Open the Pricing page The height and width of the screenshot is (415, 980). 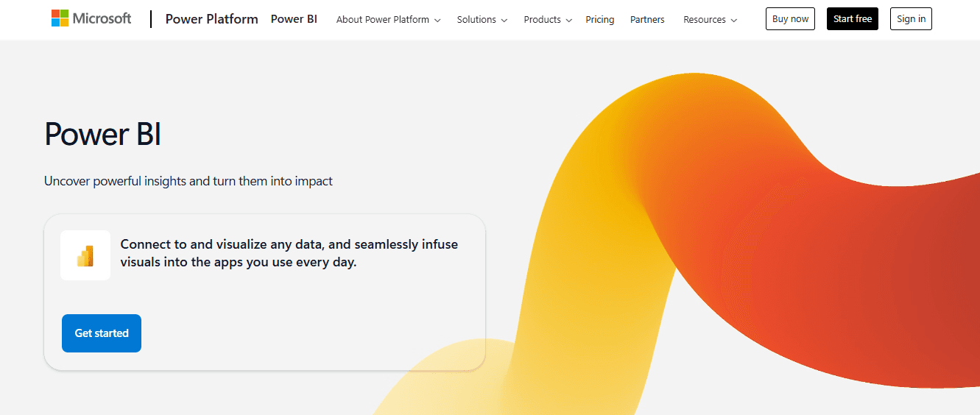pos(600,20)
